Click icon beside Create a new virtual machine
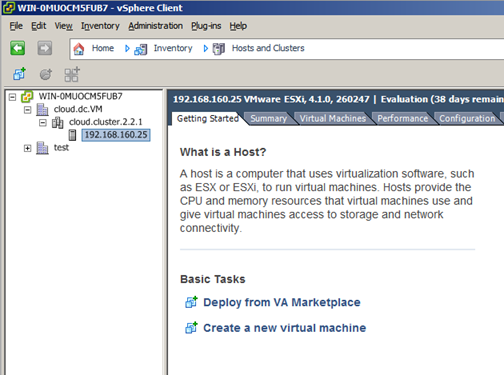Screen dimensions: 504x375 191,328
